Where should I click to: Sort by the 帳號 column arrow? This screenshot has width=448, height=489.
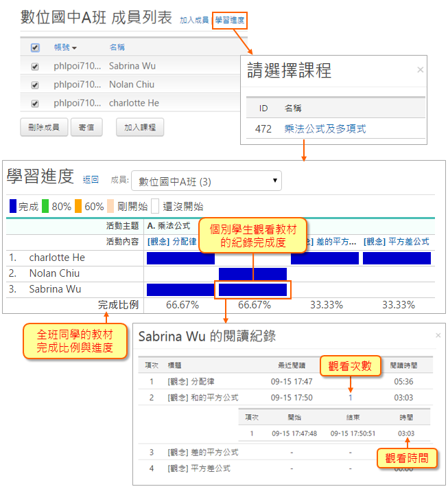pyautogui.click(x=74, y=48)
